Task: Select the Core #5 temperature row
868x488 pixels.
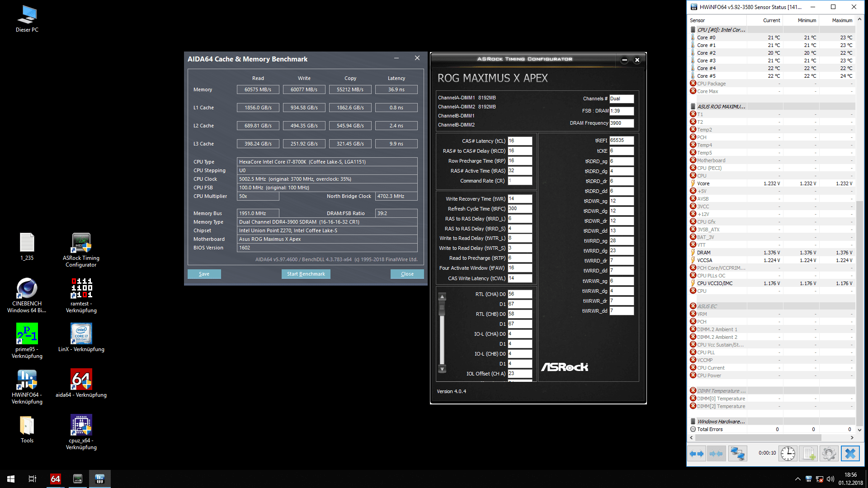Action: coord(772,76)
